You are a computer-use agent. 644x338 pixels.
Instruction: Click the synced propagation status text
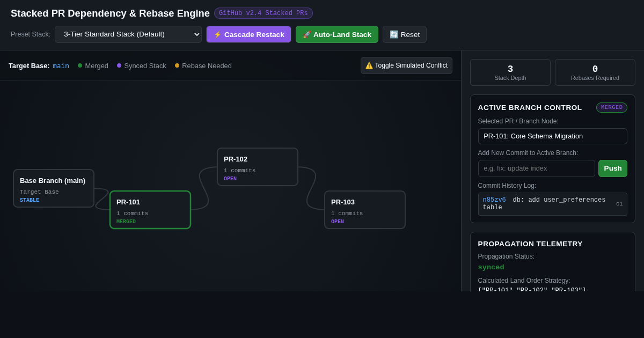point(491,267)
